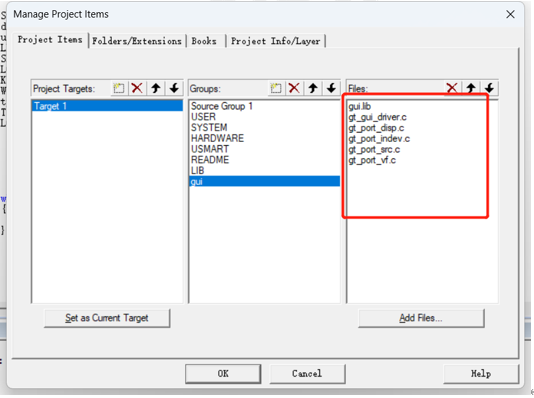Screen dimensions: 534x398
Task: Delete the selected project target icon
Action: coord(137,89)
